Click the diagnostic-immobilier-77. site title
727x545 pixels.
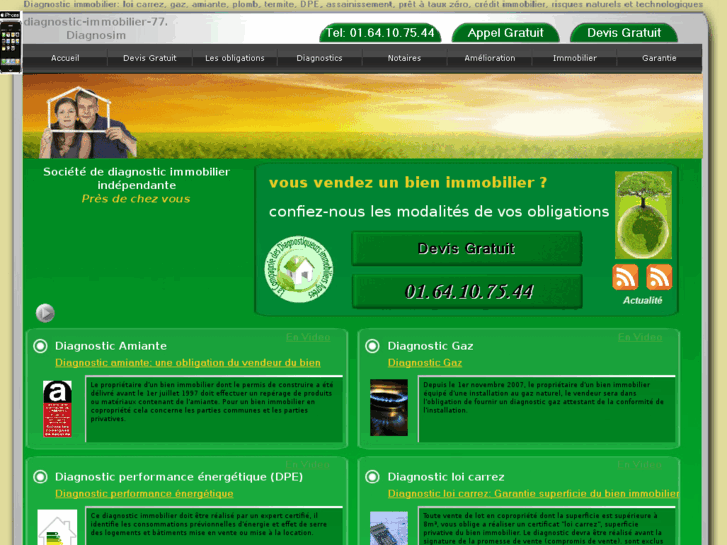coord(96,22)
